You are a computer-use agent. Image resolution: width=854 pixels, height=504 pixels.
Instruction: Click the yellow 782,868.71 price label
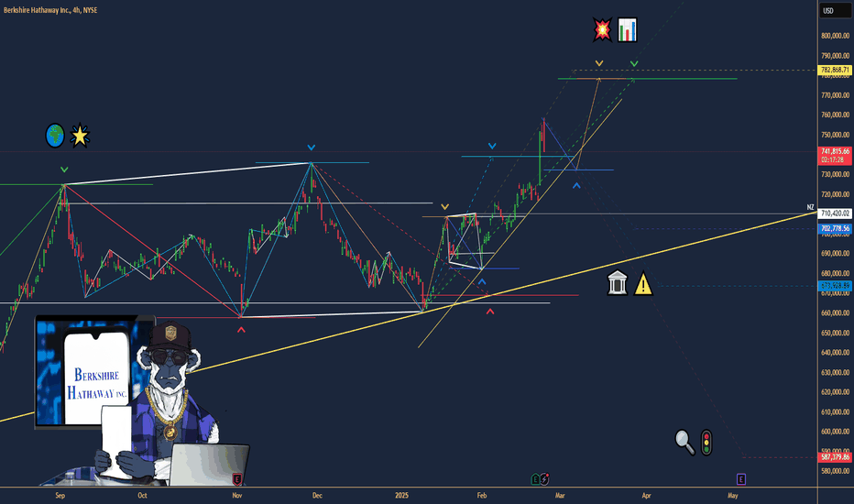pyautogui.click(x=835, y=71)
